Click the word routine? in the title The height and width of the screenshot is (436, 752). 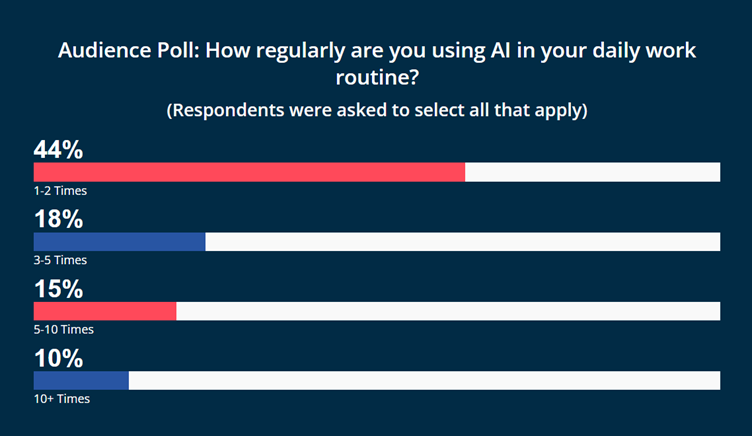[x=377, y=77]
